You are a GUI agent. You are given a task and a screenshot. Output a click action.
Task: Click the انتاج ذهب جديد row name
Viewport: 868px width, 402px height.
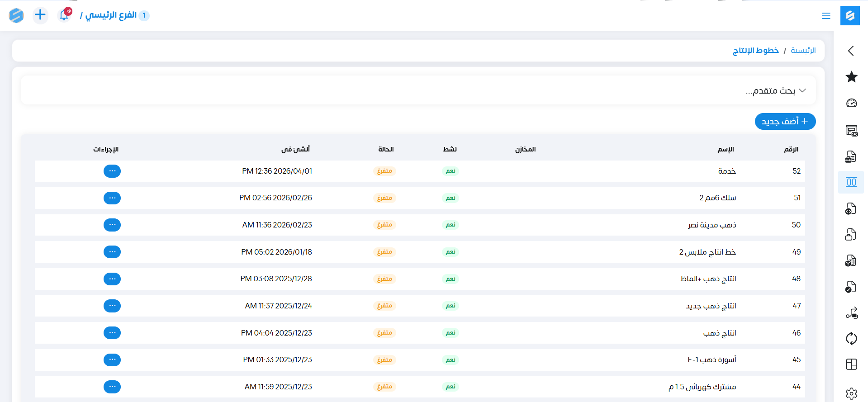pos(711,306)
